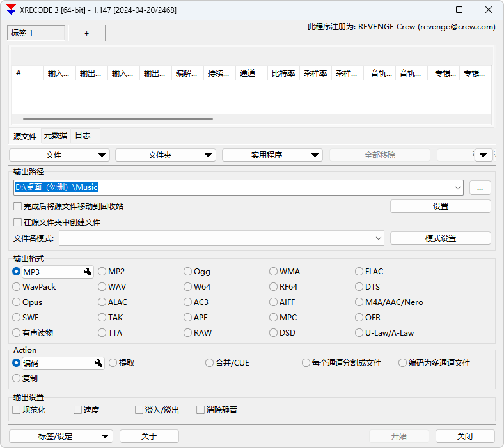The image size is (504, 448).
Task: Select the AIFF output format
Action: [x=282, y=302]
